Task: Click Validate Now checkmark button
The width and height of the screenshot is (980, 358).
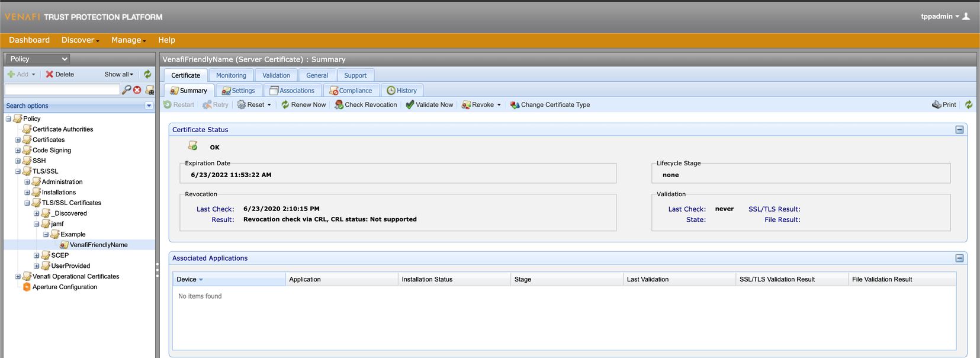Action: pyautogui.click(x=429, y=104)
